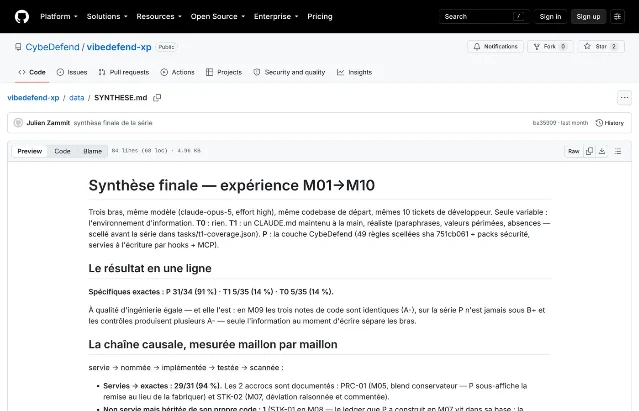Select the Blame view toggle

point(93,151)
